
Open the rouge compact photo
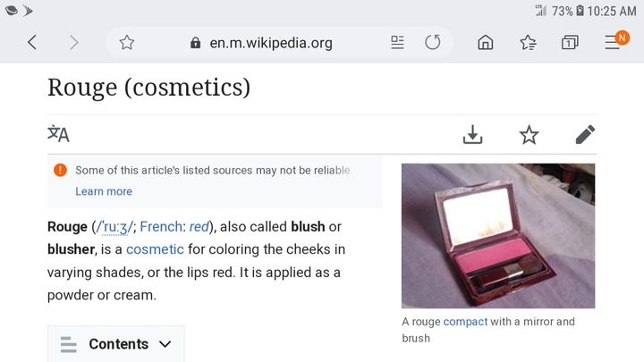(x=498, y=236)
